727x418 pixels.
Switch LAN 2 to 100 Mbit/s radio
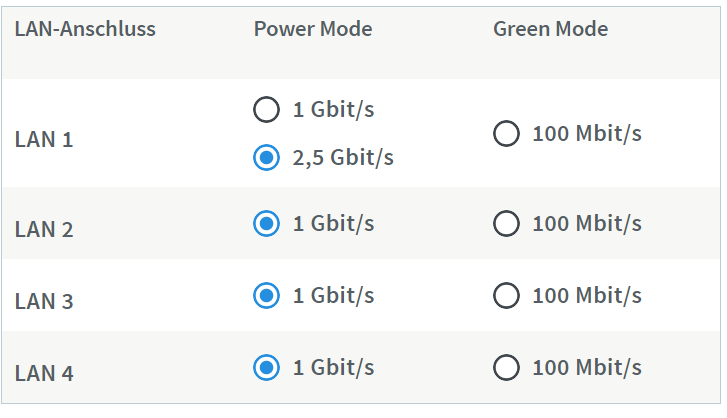click(506, 223)
